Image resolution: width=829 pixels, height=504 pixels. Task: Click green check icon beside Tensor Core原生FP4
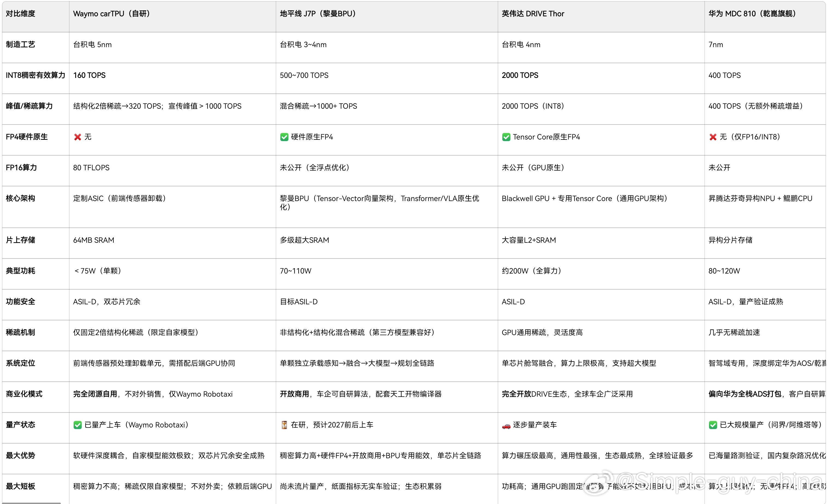[x=506, y=137]
